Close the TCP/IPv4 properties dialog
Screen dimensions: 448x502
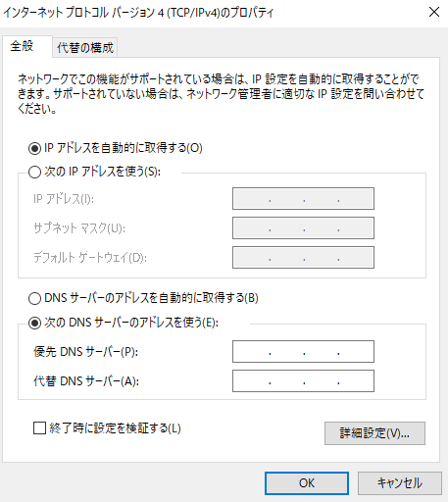click(x=434, y=13)
